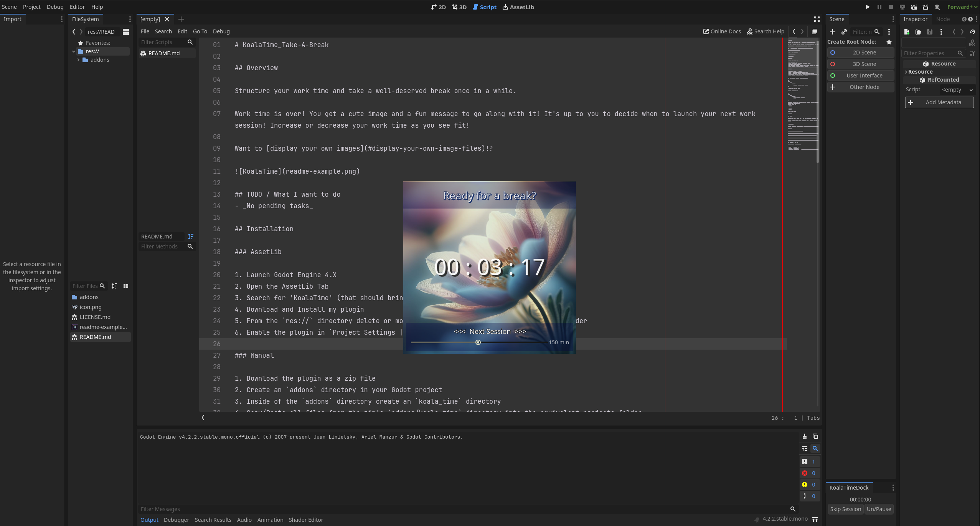Toggle warning messages filter in output
980x526 pixels.
pyautogui.click(x=809, y=485)
